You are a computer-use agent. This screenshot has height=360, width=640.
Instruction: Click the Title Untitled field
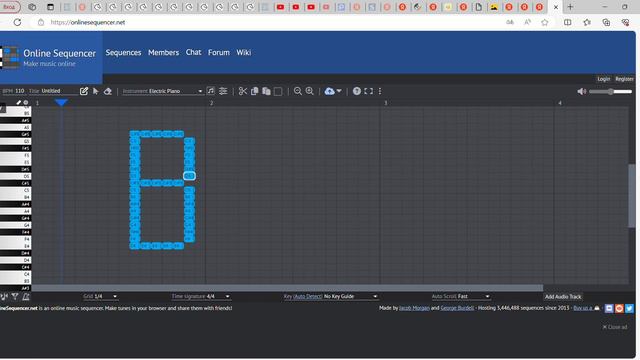52,91
